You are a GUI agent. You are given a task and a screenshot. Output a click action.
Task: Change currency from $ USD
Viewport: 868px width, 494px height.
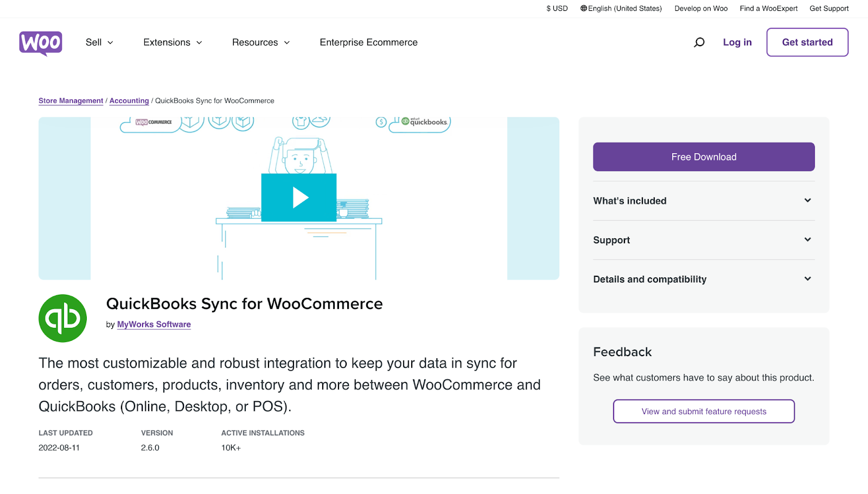[557, 9]
